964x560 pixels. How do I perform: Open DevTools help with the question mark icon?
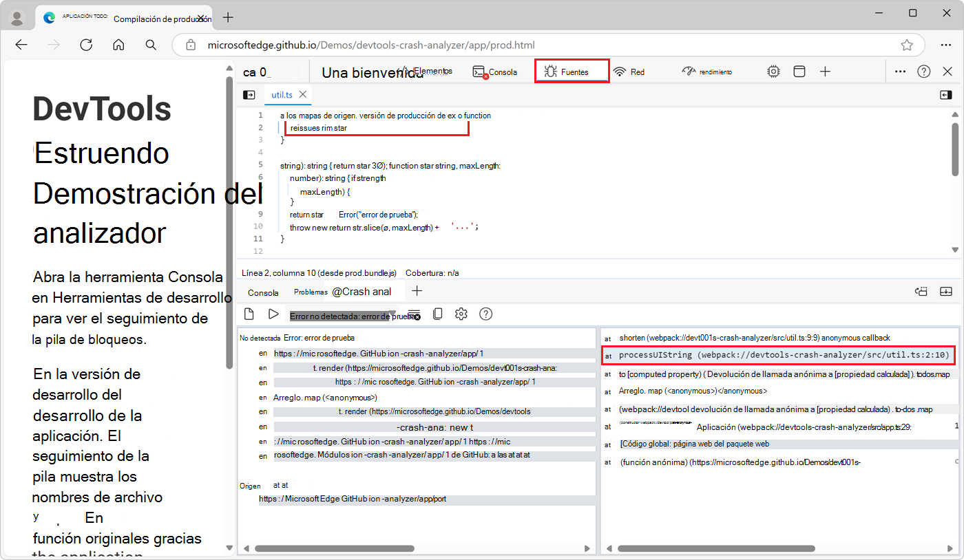click(x=923, y=71)
